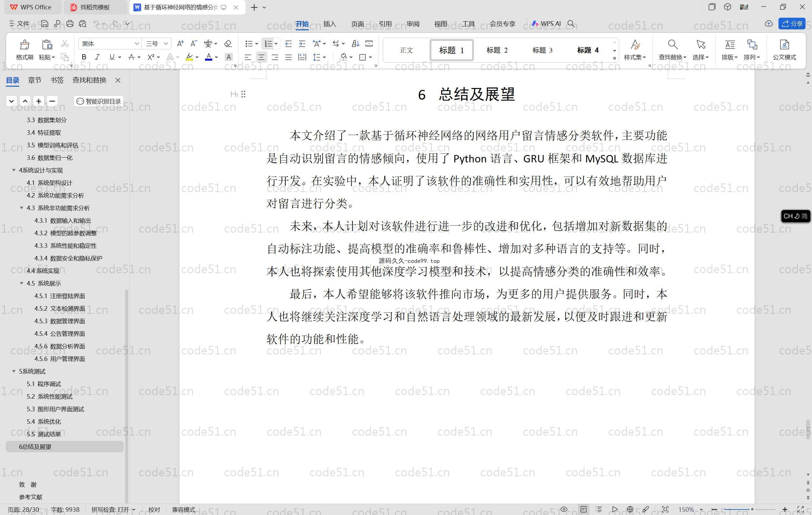Click the Select (选择) cursor icon
The image size is (812, 515).
[x=701, y=44]
